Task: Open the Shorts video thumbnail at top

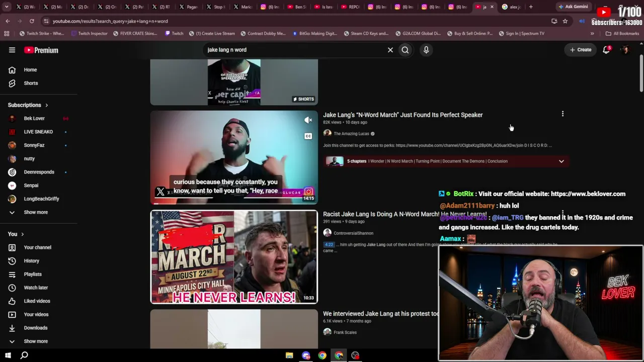Action: point(234,82)
